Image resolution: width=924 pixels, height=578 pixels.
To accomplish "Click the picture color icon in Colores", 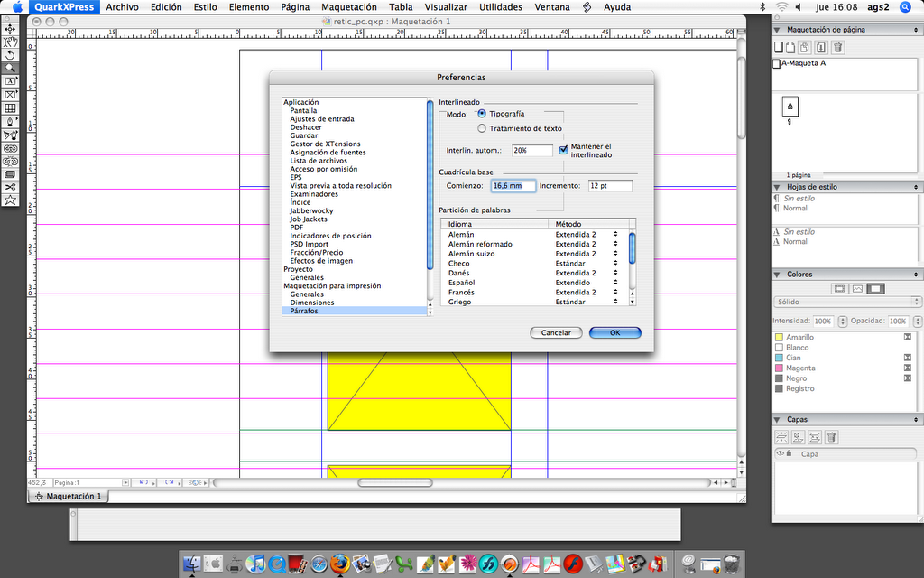I will tap(857, 288).
